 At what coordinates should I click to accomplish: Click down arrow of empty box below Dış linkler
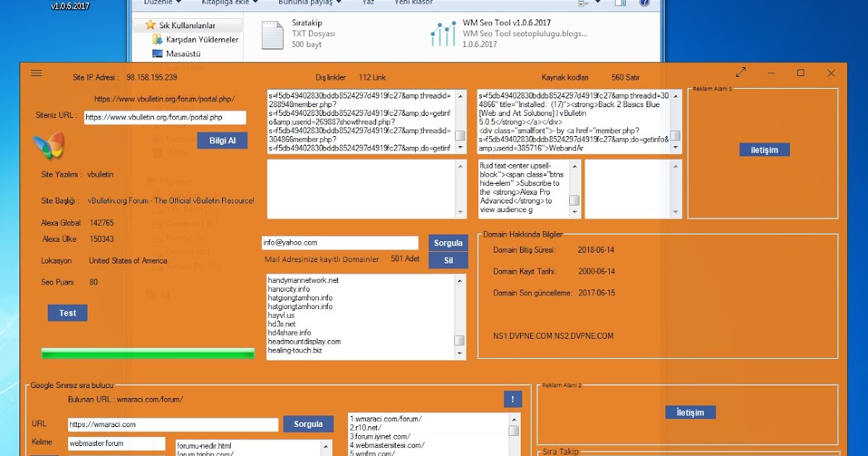[461, 212]
